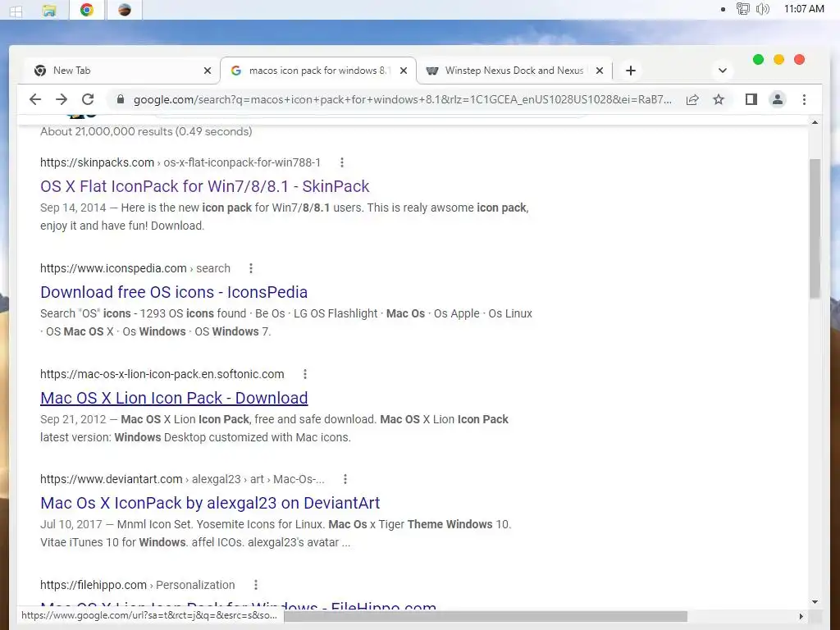Viewport: 840px width, 630px height.
Task: Click the network icon in system tray
Action: (x=742, y=8)
